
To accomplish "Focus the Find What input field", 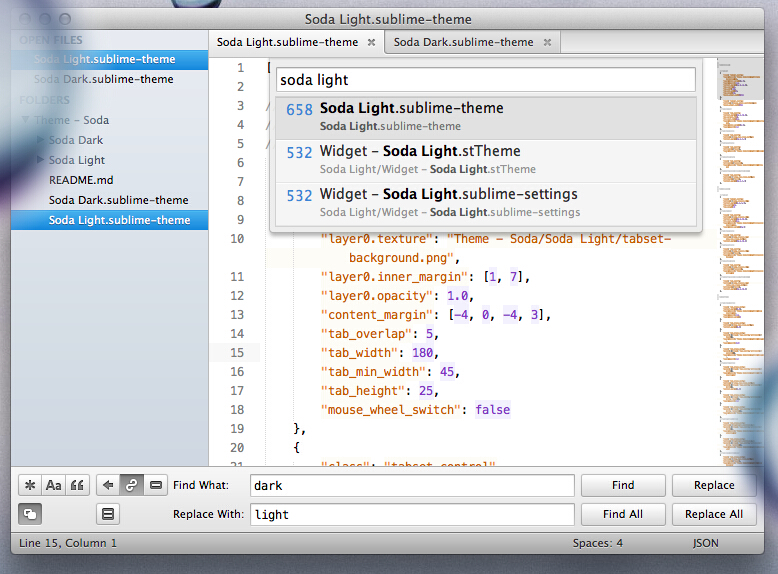I will pos(412,485).
